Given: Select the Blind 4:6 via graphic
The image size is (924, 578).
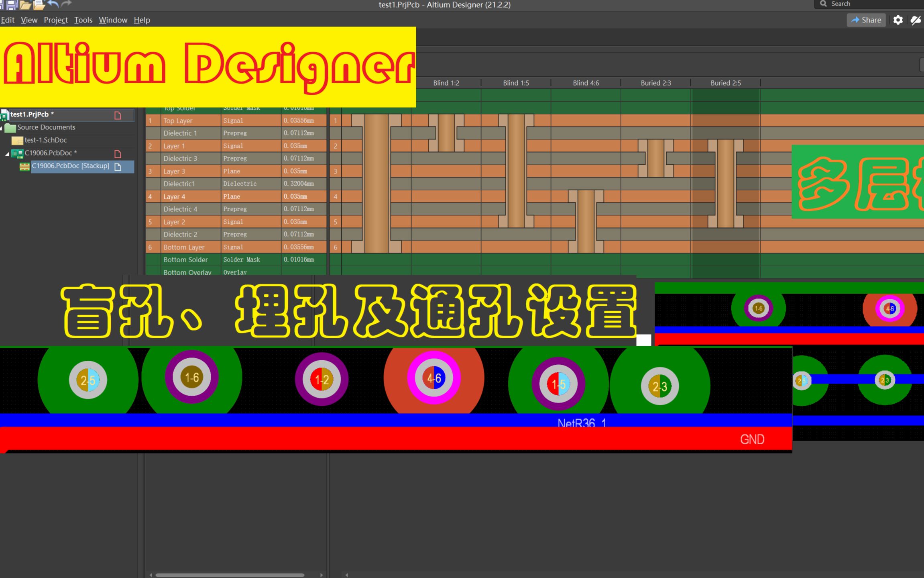Looking at the screenshot, I should pos(586,221).
